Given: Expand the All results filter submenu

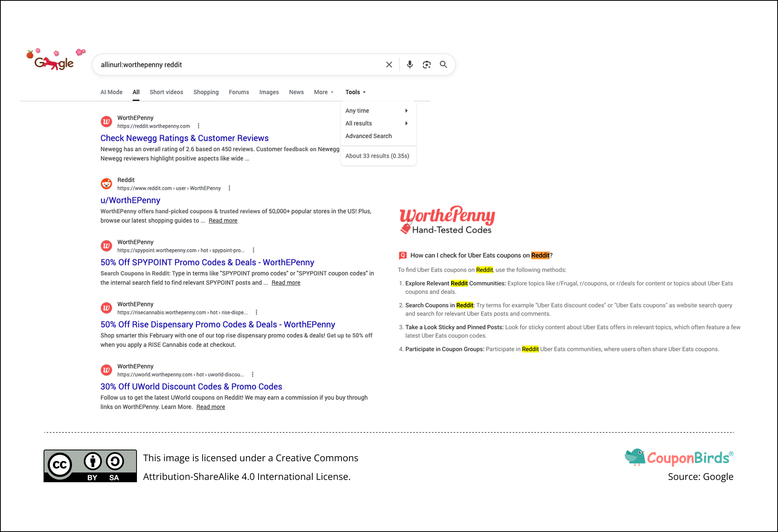Looking at the screenshot, I should (x=377, y=123).
